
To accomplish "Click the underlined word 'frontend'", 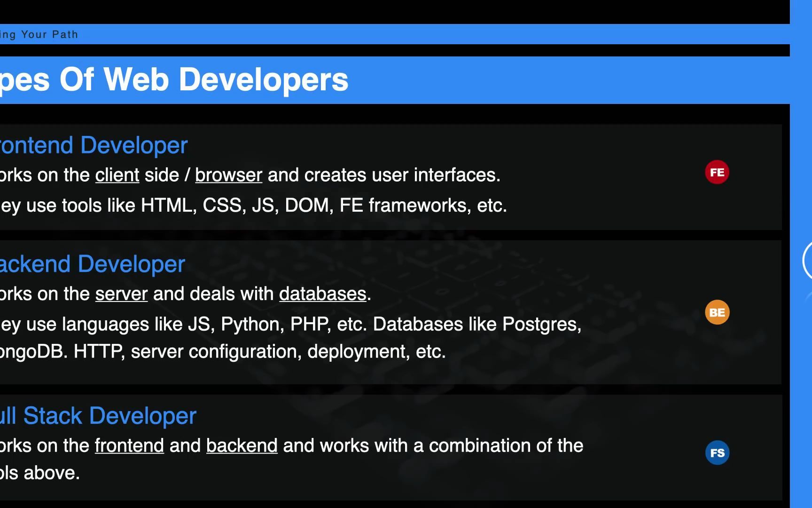I will pyautogui.click(x=129, y=446).
